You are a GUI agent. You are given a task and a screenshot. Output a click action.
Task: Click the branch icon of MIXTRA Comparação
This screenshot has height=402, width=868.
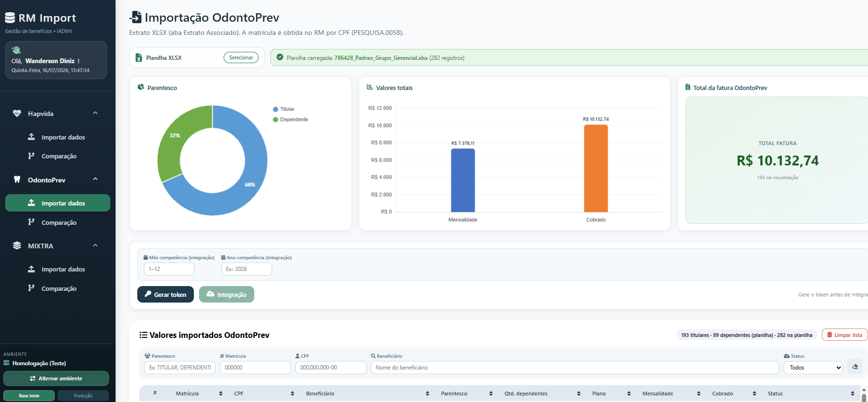pos(31,288)
